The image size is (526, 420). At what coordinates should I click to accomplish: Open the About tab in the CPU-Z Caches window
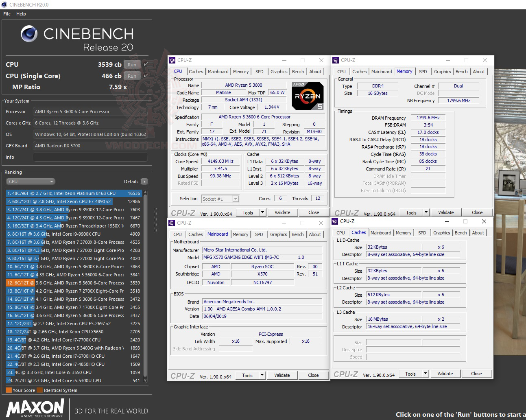pyautogui.click(x=478, y=233)
